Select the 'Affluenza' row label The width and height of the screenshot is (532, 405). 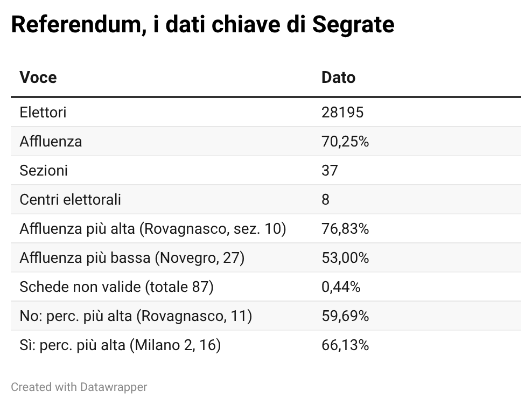click(x=51, y=141)
